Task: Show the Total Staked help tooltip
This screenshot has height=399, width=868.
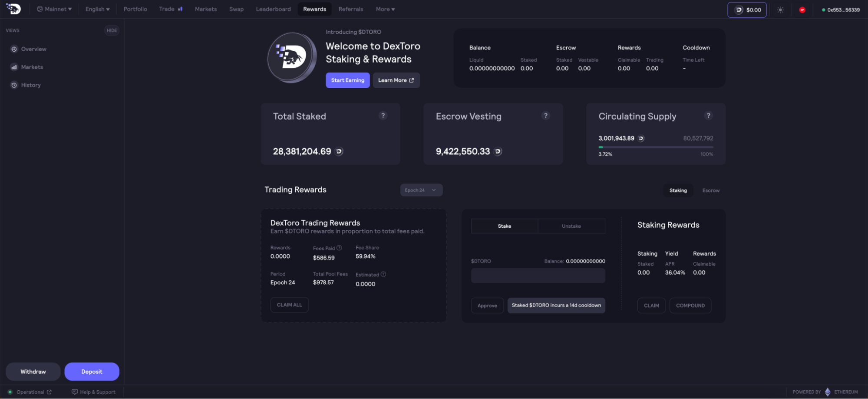Action: (383, 116)
